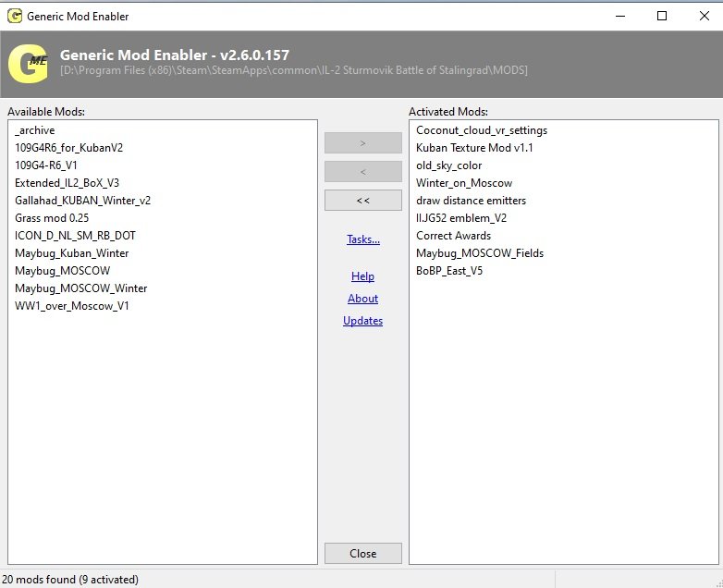This screenshot has height=588, width=723.
Task: Click the window resize grip in status bar
Action: coord(718,583)
